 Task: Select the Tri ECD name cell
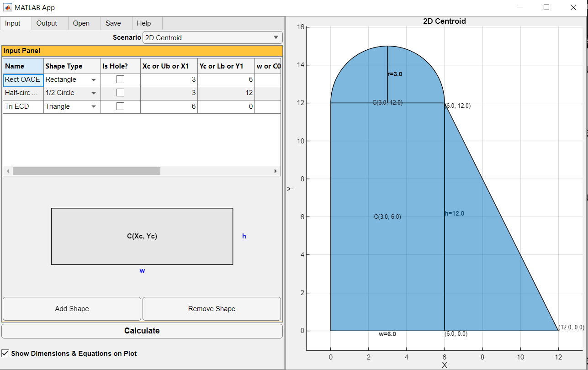point(23,107)
